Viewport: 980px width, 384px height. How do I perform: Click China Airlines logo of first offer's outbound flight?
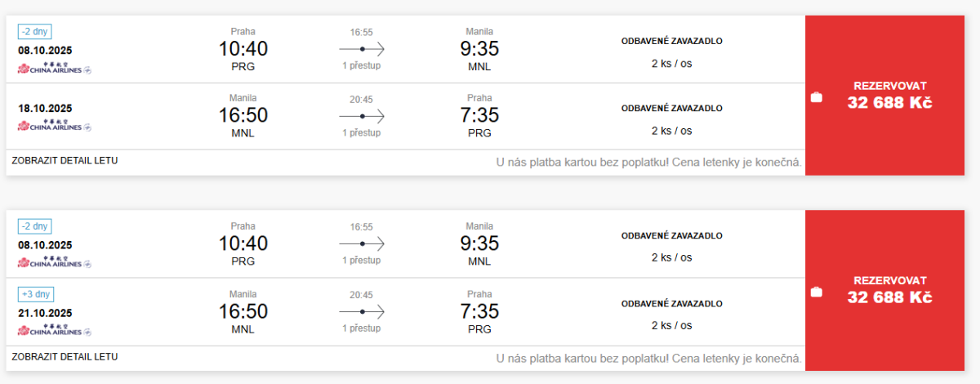point(54,69)
